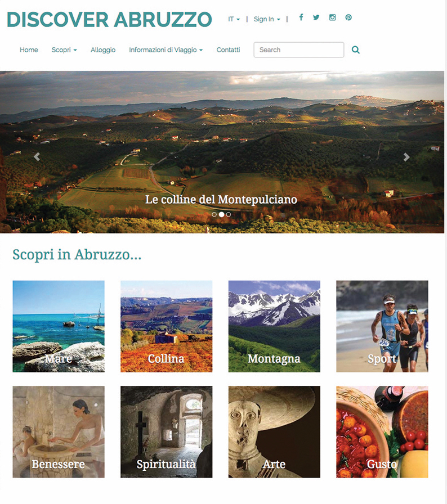447x504 pixels.
Task: Click the magnifier search icon
Action: [356, 50]
